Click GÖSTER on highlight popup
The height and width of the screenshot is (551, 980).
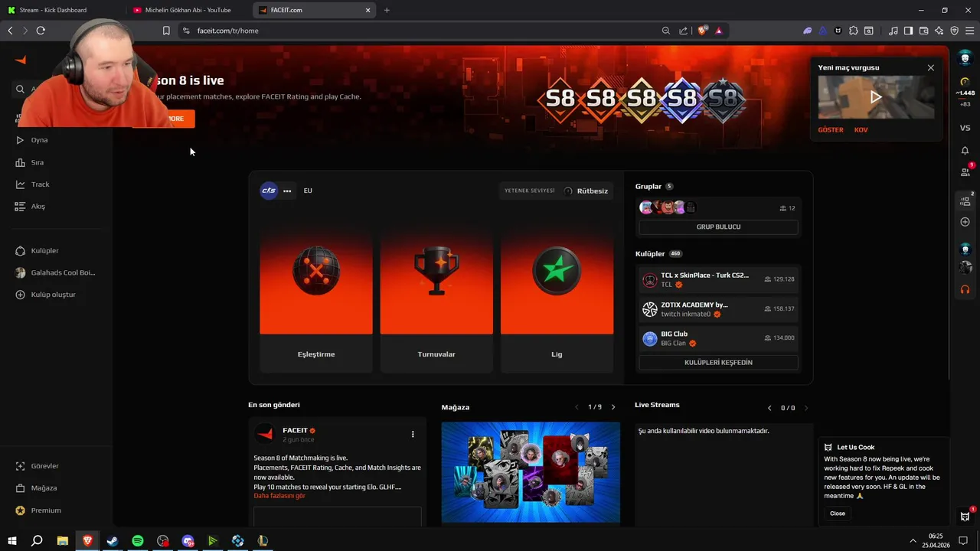(x=831, y=130)
